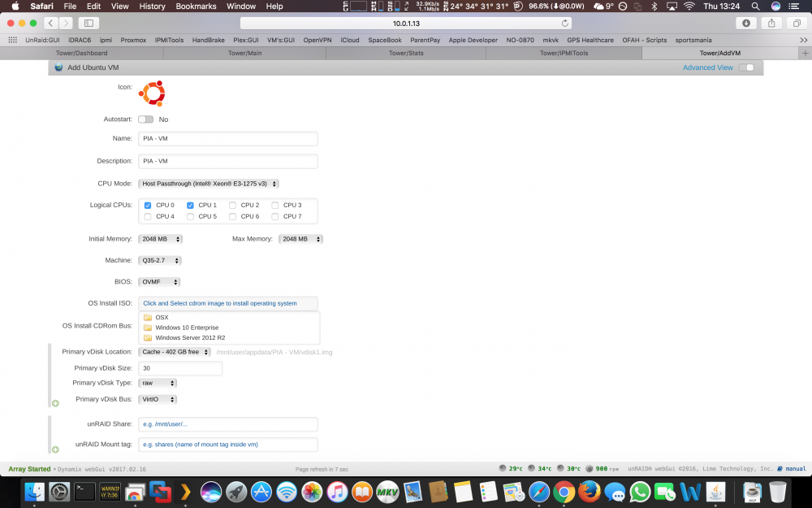The width and height of the screenshot is (812, 508).
Task: Check the CPU 6 checkbox
Action: pos(232,217)
